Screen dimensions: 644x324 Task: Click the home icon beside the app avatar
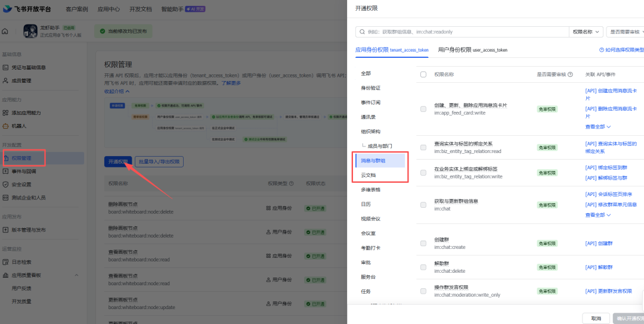click(5, 31)
